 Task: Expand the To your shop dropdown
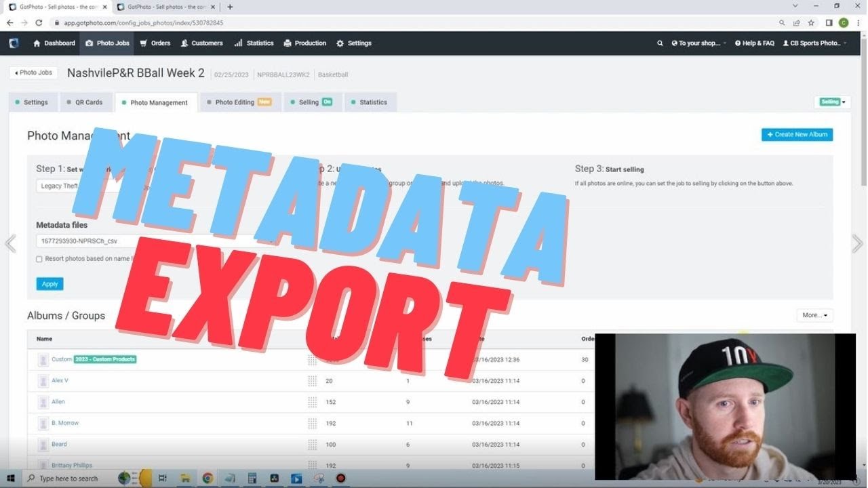698,43
